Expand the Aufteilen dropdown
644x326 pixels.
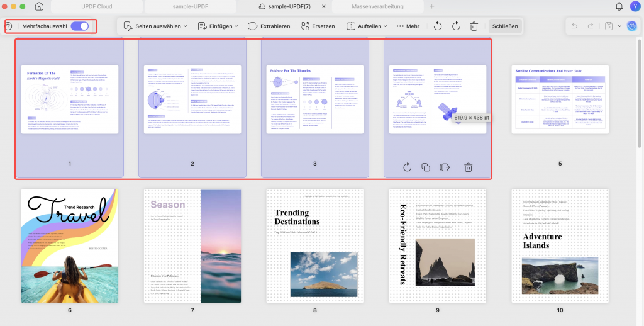[367, 26]
